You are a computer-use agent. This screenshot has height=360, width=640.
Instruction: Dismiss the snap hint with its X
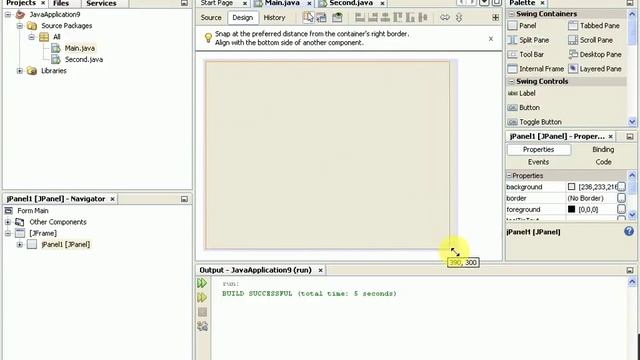pos(491,39)
